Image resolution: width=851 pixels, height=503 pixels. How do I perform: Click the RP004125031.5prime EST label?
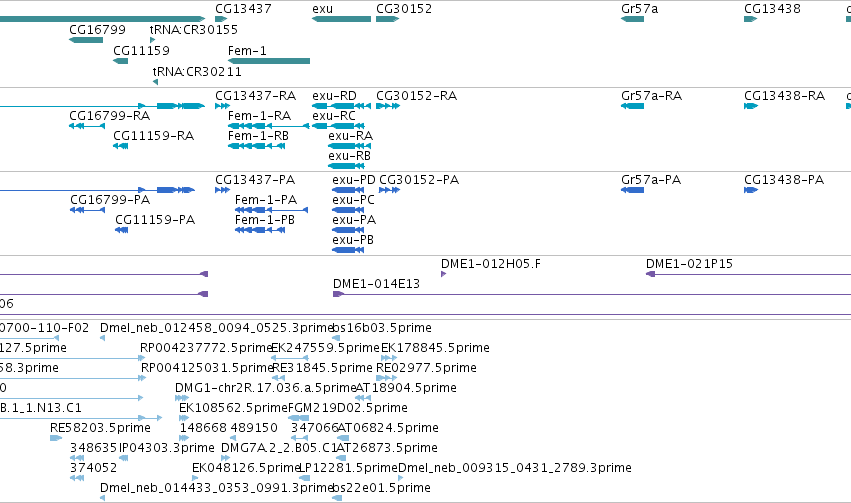[207, 368]
